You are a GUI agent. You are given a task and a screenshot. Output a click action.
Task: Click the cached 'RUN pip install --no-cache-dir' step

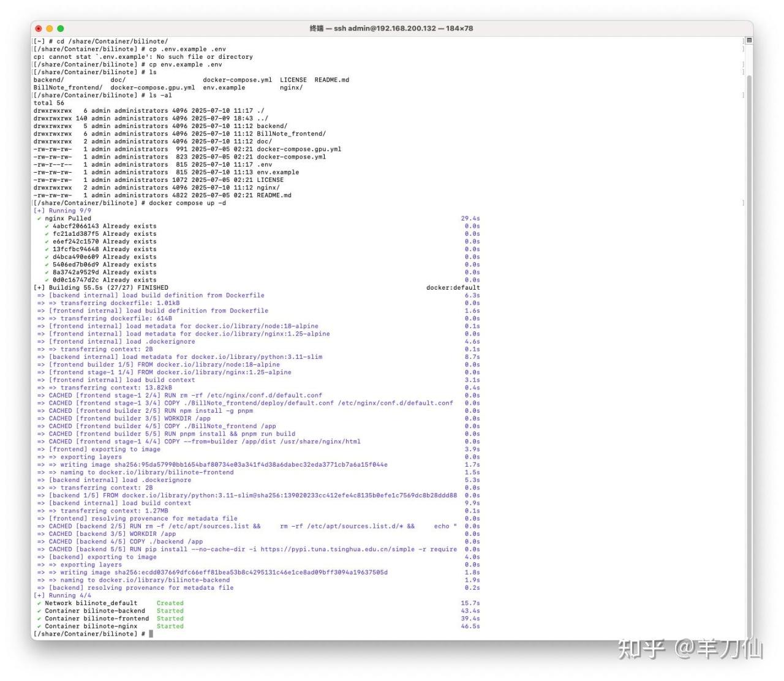pyautogui.click(x=247, y=549)
